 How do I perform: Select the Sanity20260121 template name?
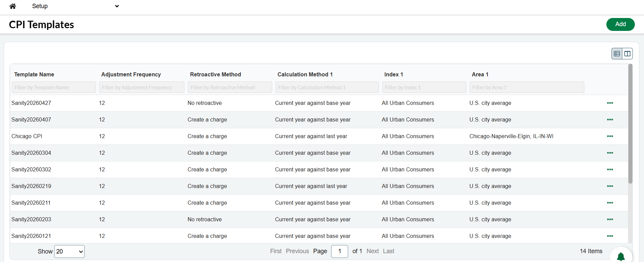point(31,236)
